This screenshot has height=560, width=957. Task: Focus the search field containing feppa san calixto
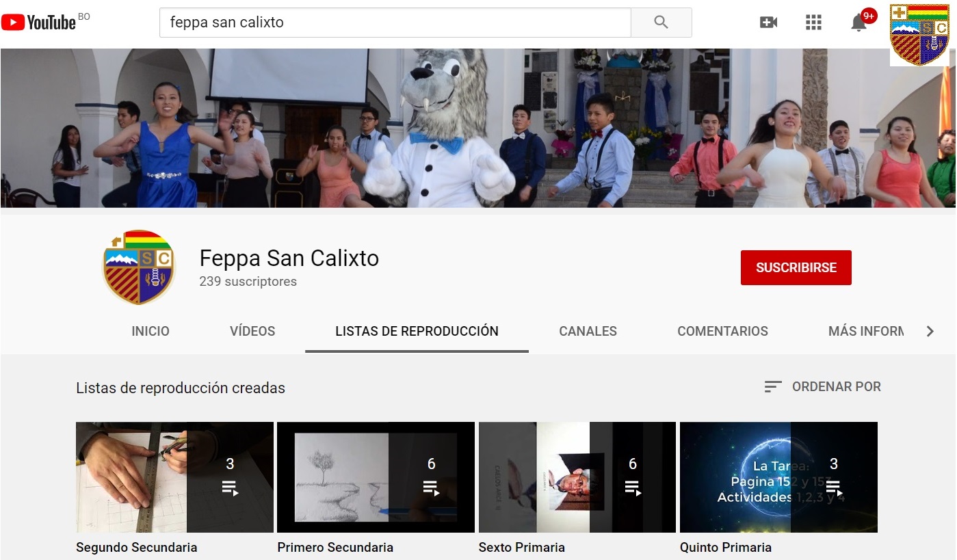pyautogui.click(x=395, y=23)
